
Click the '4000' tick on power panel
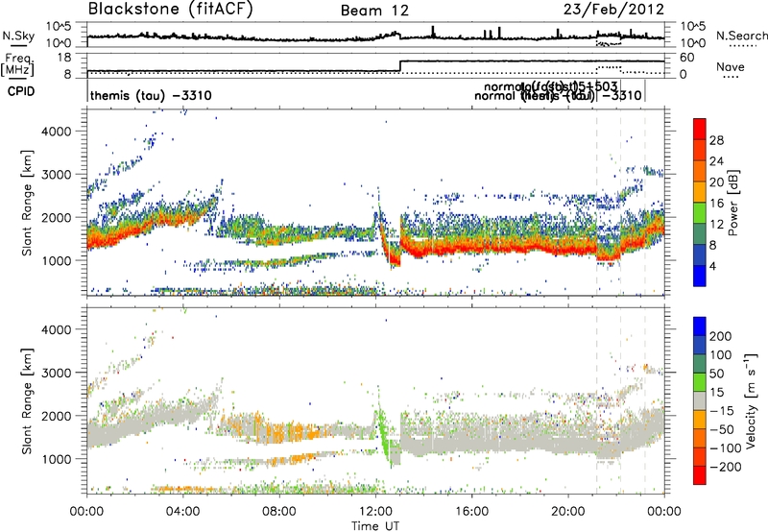click(x=56, y=131)
